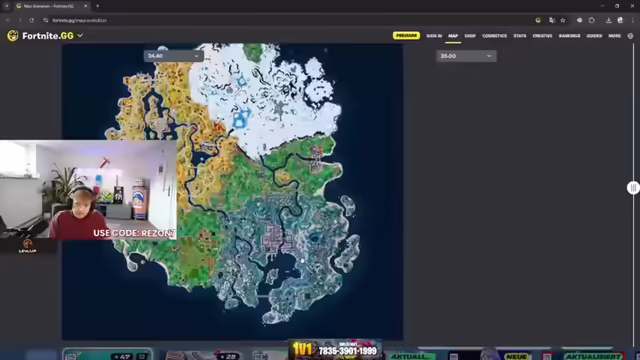Click the yellow PREMIUM button

(x=406, y=36)
